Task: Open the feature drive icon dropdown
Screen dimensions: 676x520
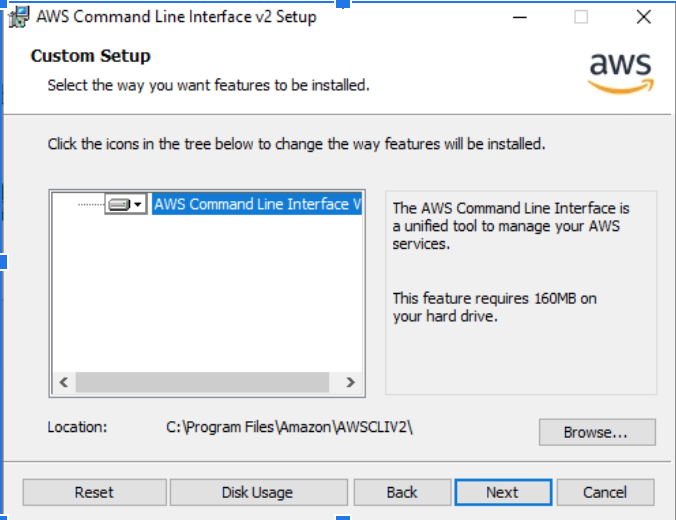Action: (126, 204)
